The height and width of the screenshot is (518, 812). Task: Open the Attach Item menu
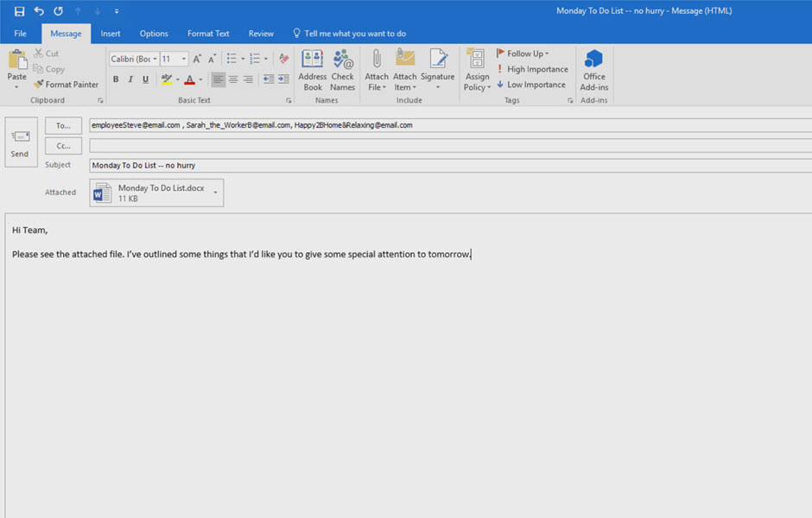pos(405,70)
